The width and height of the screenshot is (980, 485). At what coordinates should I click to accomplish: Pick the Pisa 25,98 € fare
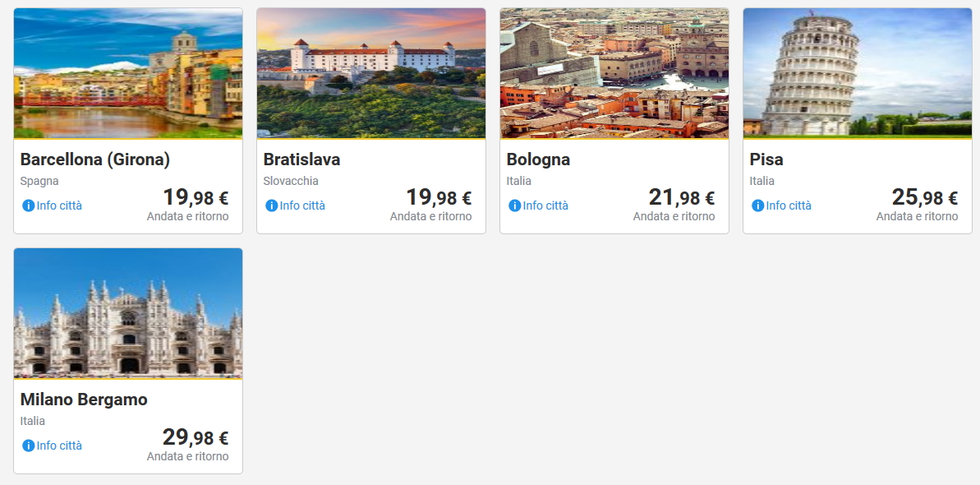[925, 198]
